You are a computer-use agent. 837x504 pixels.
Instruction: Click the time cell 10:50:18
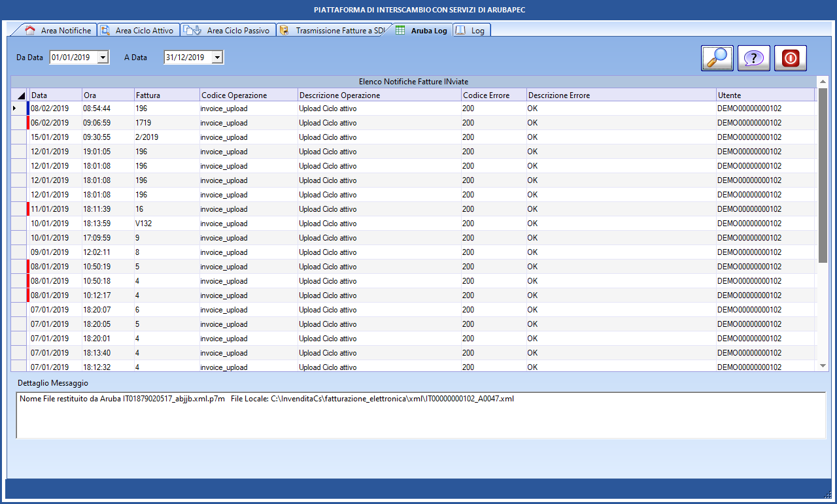point(108,281)
